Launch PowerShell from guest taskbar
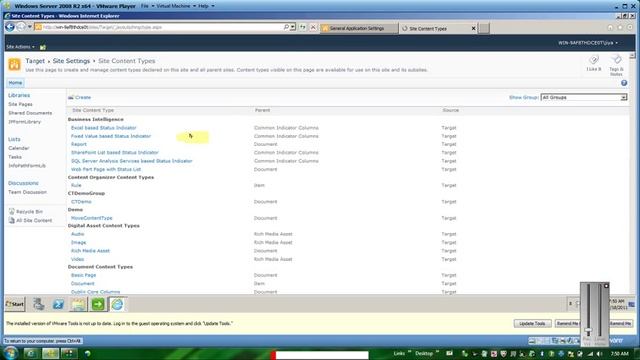This screenshot has width=640, height=360. [x=58, y=304]
